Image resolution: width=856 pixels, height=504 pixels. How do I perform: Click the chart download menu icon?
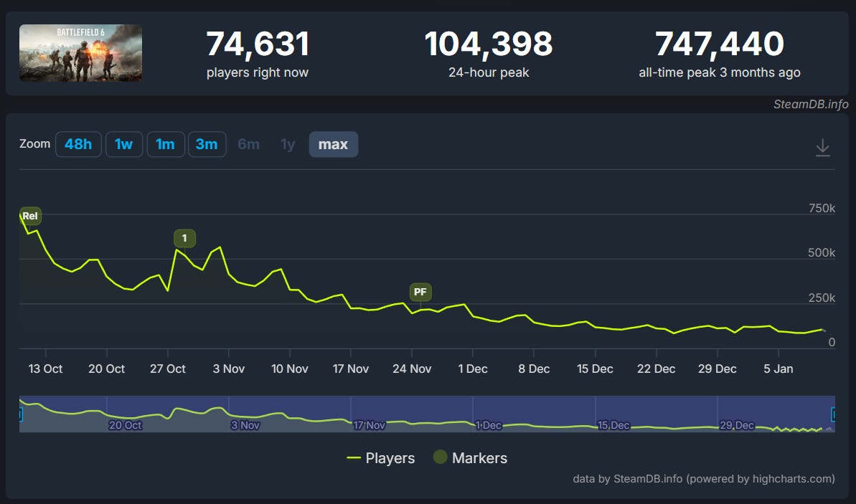click(x=822, y=148)
